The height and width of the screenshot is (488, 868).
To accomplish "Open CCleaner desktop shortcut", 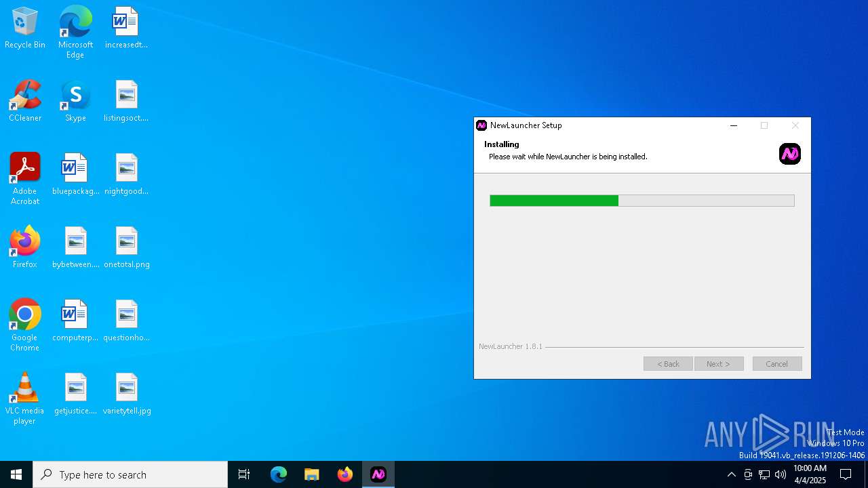I will pos(25,101).
